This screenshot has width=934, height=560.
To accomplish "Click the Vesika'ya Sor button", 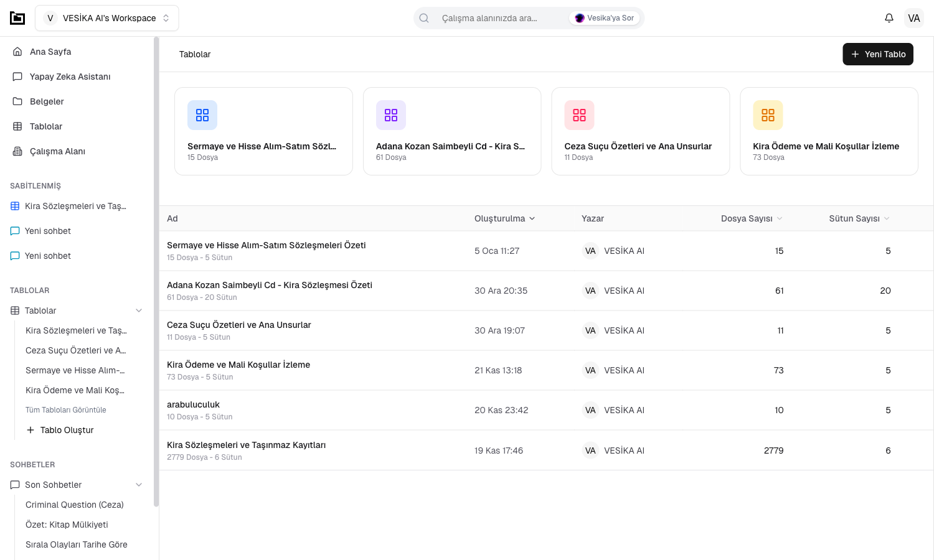I will pyautogui.click(x=605, y=18).
